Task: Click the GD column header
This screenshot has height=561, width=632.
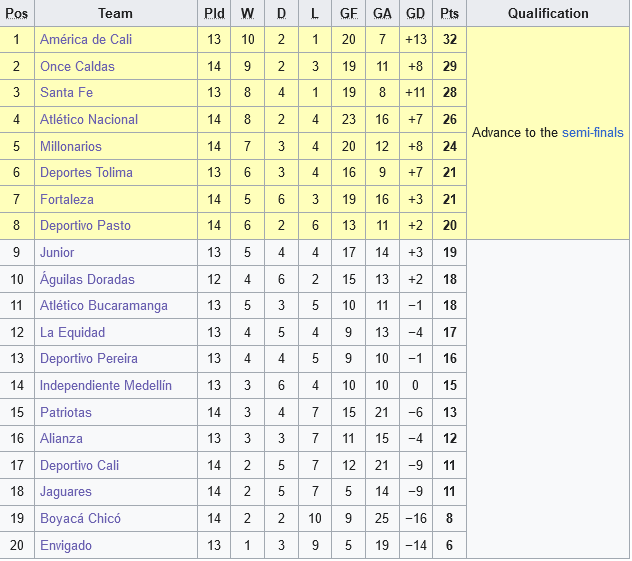Action: tap(415, 14)
